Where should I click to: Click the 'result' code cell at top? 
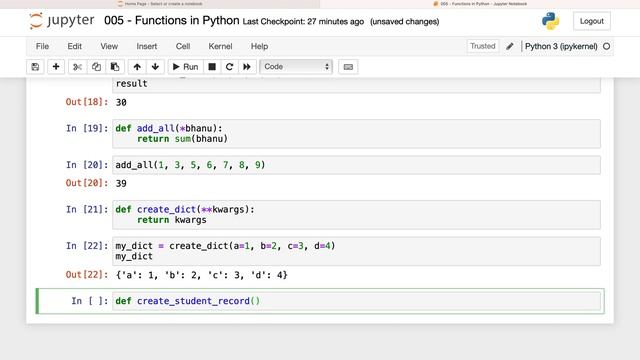[x=356, y=84]
